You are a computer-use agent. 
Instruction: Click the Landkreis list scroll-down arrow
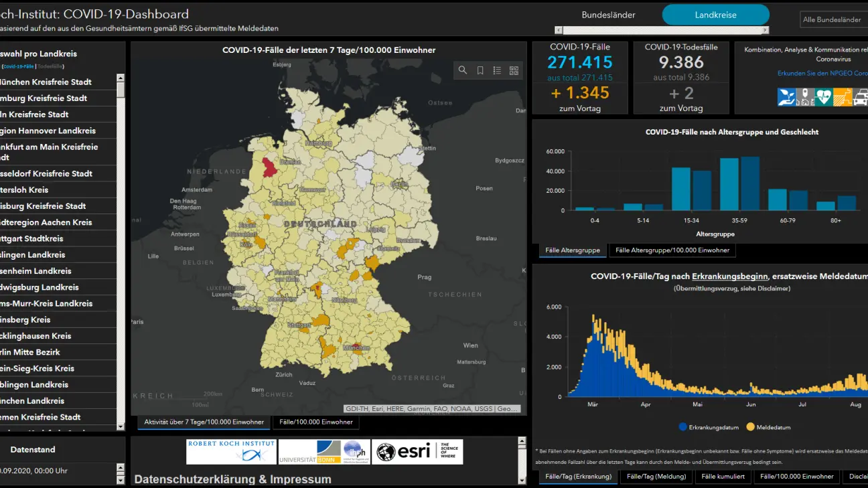[x=121, y=426]
